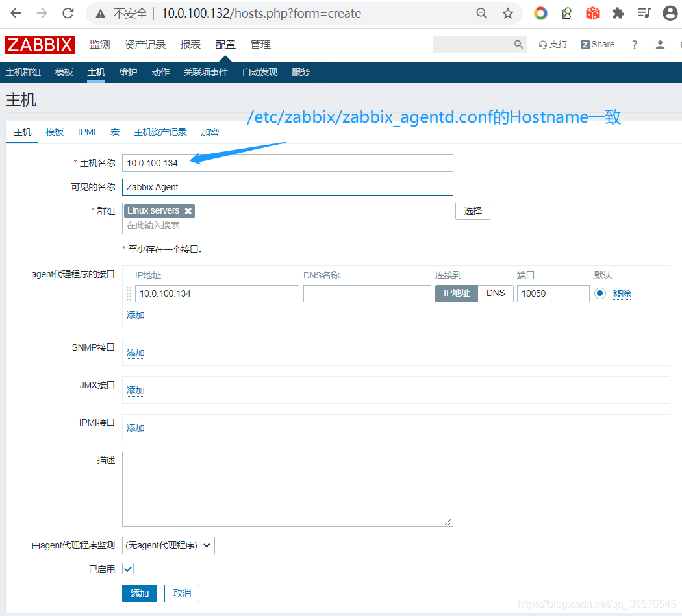
Task: Grab the agent interface drag handle
Action: click(x=129, y=293)
